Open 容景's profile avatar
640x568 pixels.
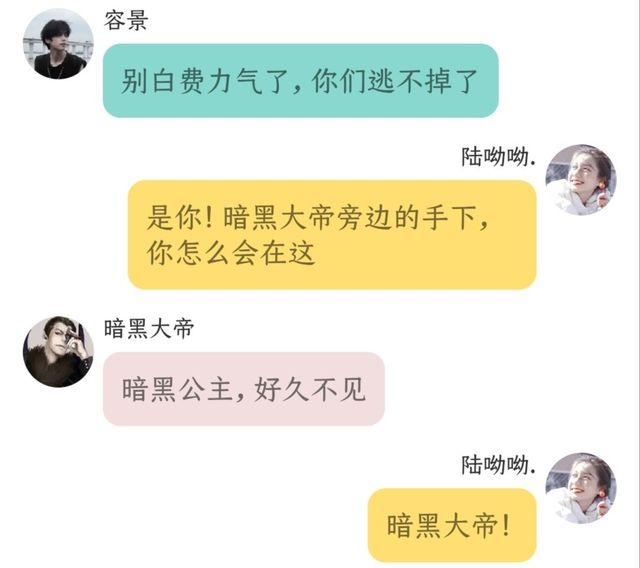coord(58,44)
